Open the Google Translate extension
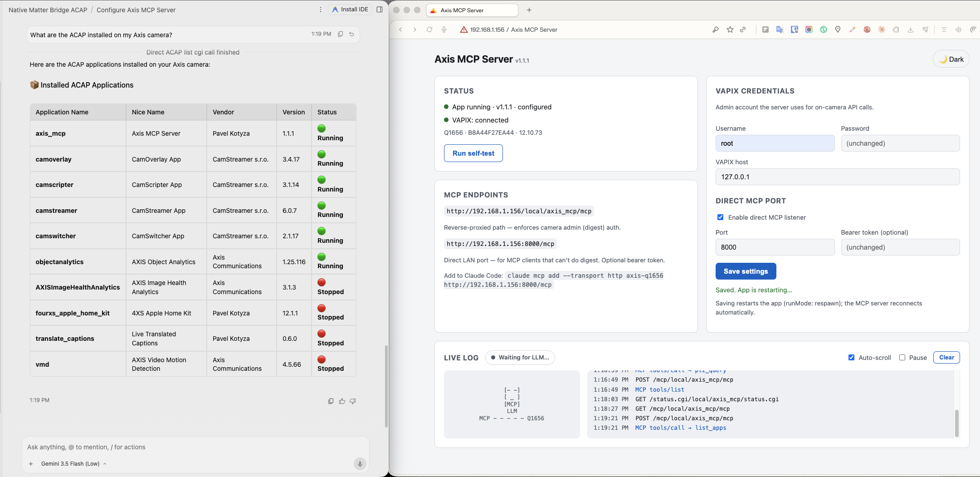The height and width of the screenshot is (477, 980). [780, 30]
